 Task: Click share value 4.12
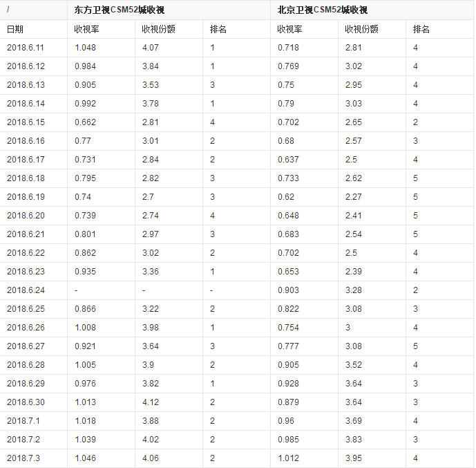point(151,402)
